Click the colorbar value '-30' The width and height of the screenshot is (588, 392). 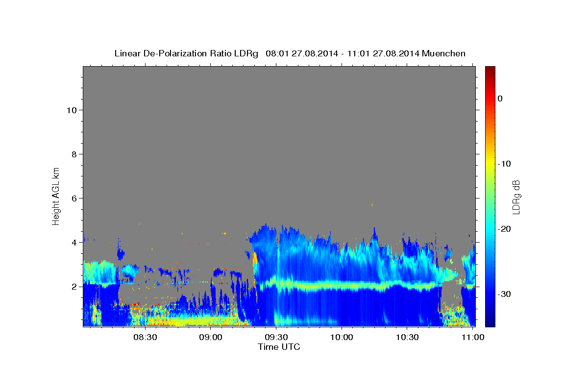pos(504,294)
